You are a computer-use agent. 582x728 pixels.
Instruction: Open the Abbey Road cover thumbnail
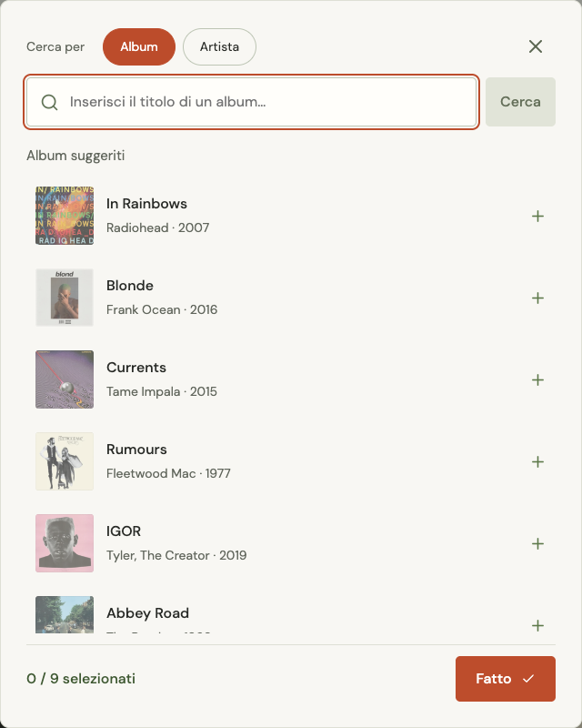point(65,615)
